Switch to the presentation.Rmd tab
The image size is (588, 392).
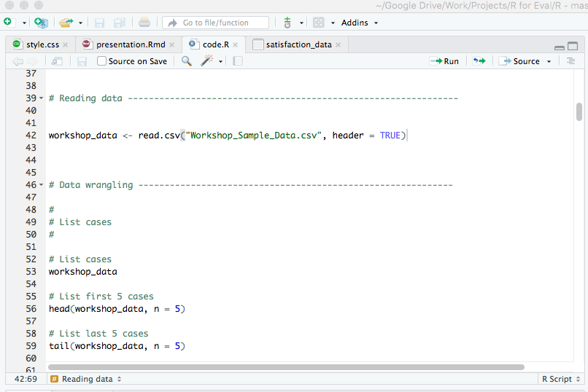pyautogui.click(x=130, y=44)
